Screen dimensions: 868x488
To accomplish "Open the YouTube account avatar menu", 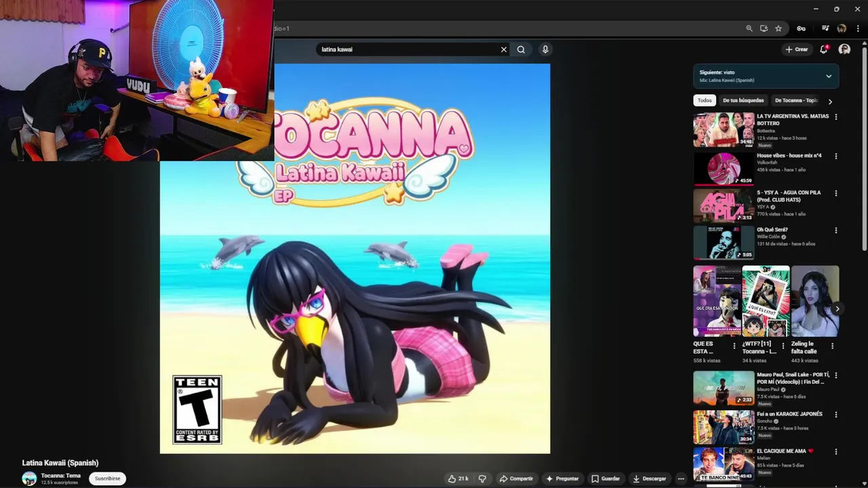I will point(844,49).
